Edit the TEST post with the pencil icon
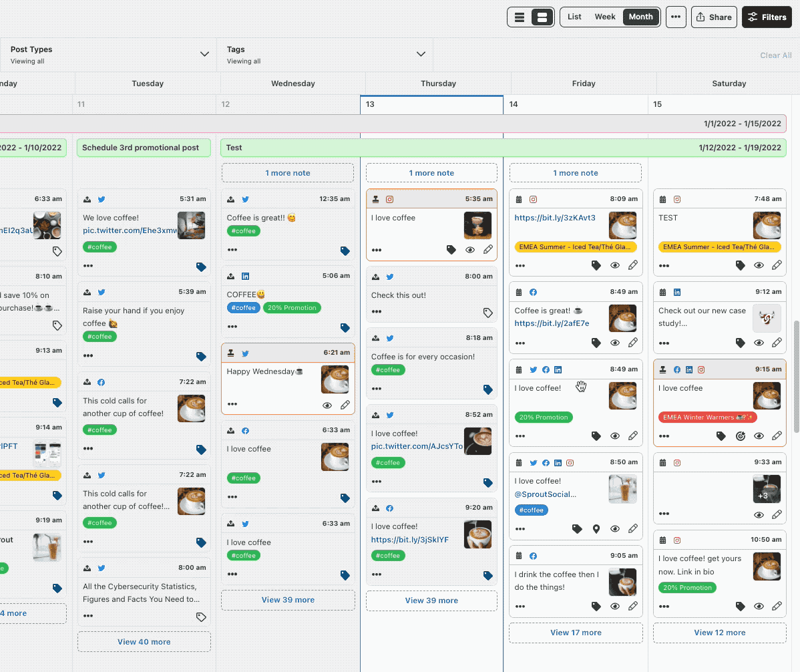 (x=777, y=266)
